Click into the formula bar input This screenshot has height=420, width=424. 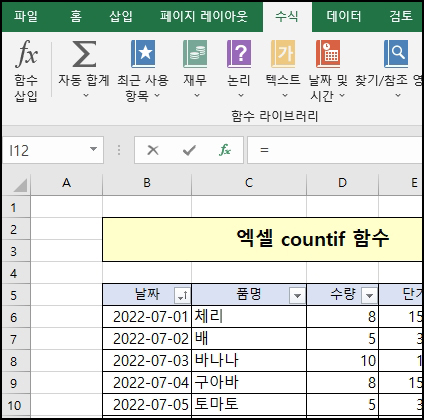(x=335, y=150)
